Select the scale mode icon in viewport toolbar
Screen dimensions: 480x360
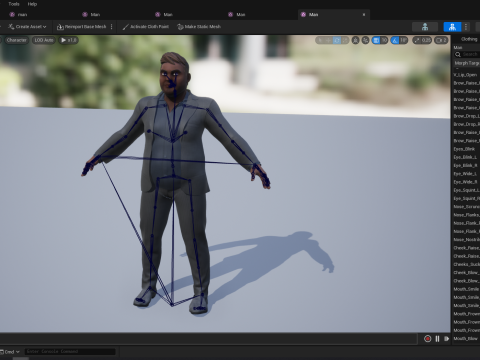coord(345,40)
